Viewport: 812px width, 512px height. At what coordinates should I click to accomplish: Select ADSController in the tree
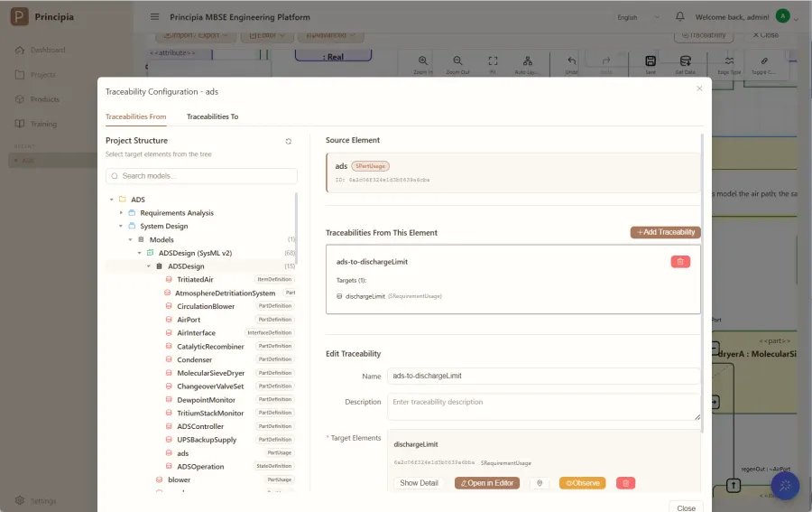[x=200, y=426]
